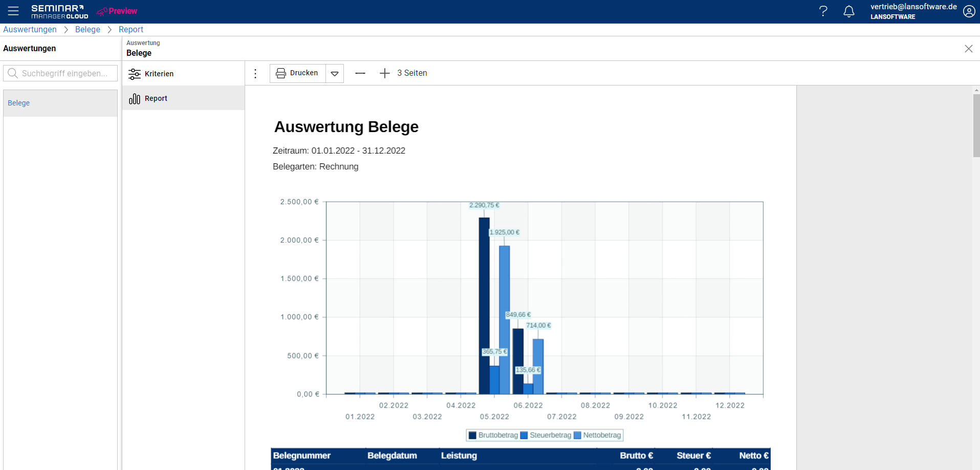The image size is (980, 470).
Task: Click the Steuer € column header
Action: tap(694, 456)
